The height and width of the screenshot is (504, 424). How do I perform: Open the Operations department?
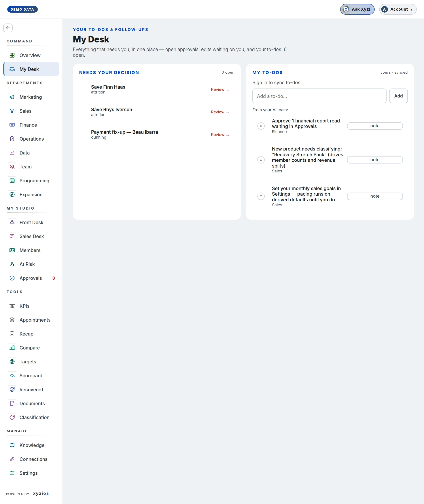(31, 139)
